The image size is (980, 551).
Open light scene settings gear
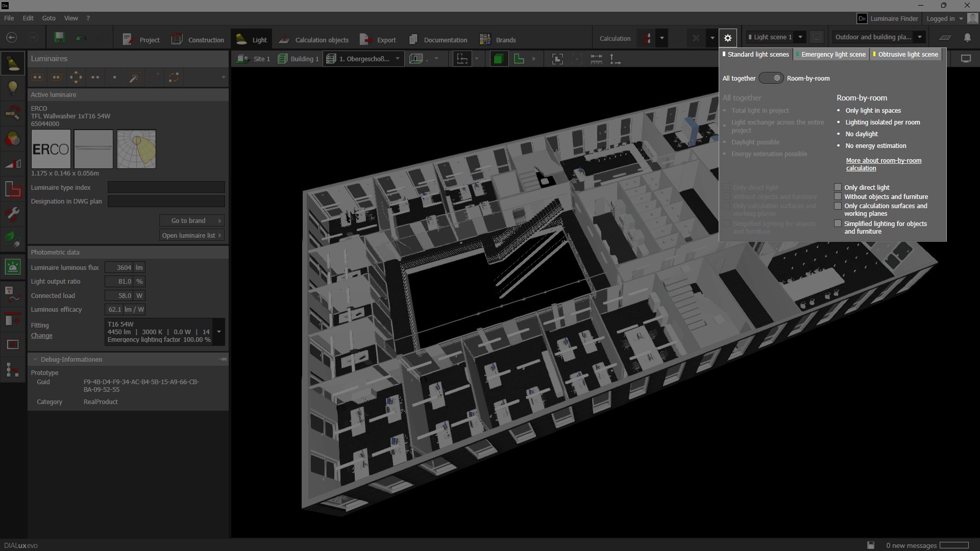pos(727,38)
